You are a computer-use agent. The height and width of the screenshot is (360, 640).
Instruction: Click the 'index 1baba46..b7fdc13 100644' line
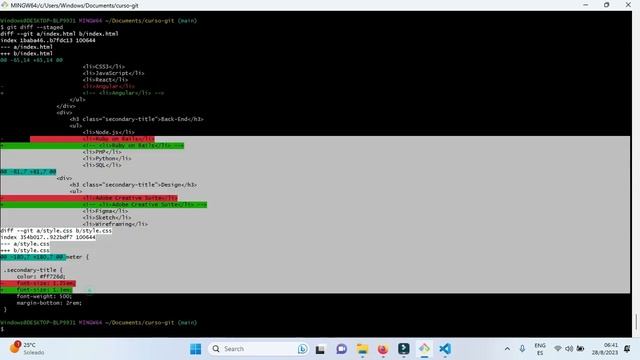click(x=48, y=40)
